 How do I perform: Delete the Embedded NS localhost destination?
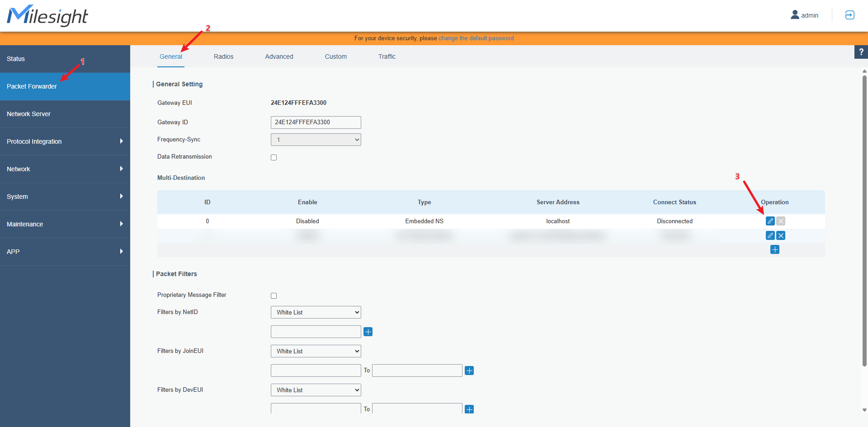click(781, 221)
